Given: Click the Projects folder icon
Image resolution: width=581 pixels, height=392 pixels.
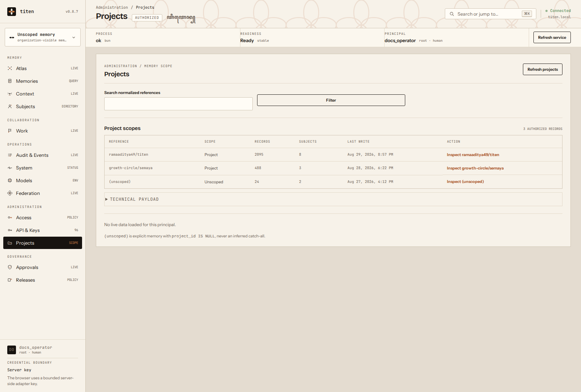Looking at the screenshot, I should [x=10, y=243].
